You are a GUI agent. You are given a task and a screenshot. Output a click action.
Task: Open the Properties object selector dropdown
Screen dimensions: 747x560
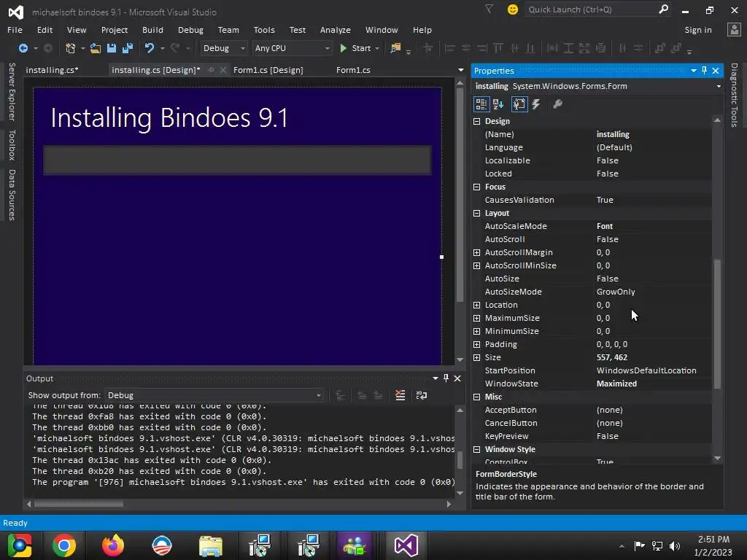719,86
